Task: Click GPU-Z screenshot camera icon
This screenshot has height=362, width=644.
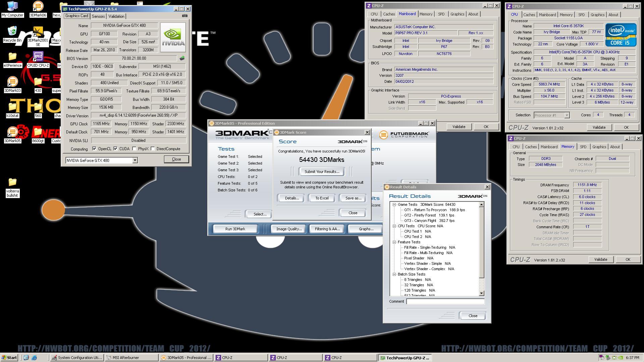Action: 185,16
